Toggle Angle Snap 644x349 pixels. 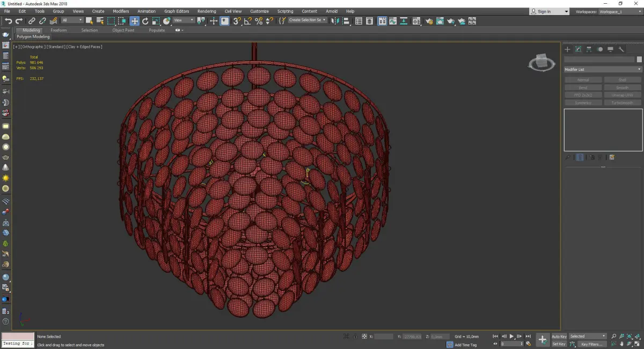pos(247,21)
